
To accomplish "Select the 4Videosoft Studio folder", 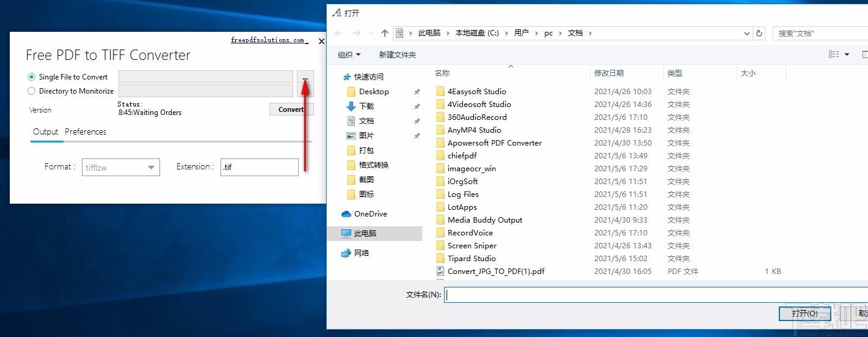I will [x=479, y=104].
